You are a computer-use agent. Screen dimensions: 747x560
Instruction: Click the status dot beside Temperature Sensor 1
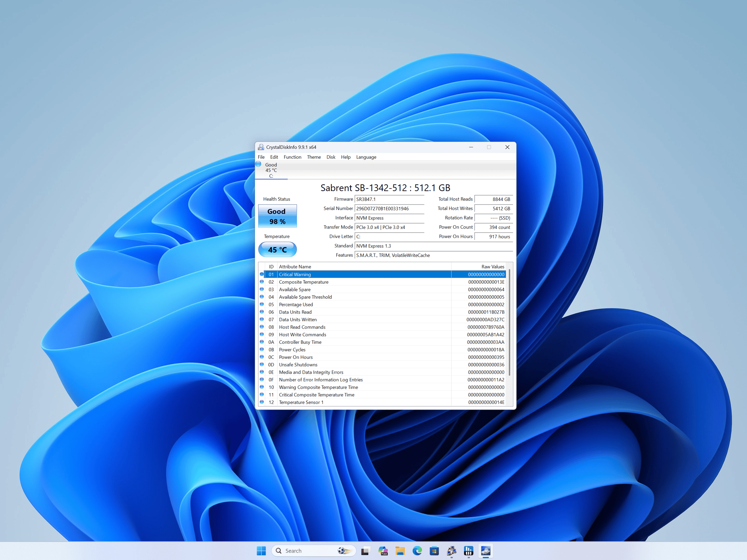[262, 402]
